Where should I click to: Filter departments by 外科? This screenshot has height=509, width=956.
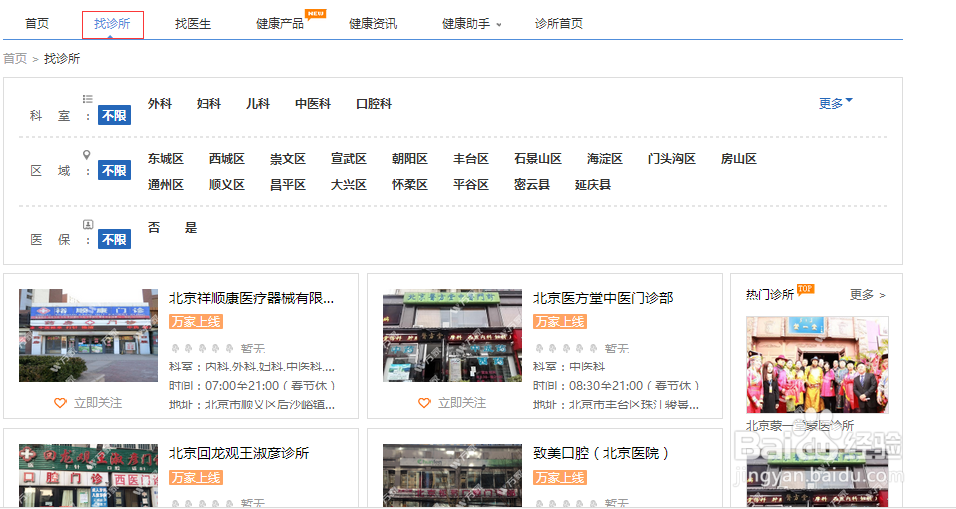click(160, 104)
